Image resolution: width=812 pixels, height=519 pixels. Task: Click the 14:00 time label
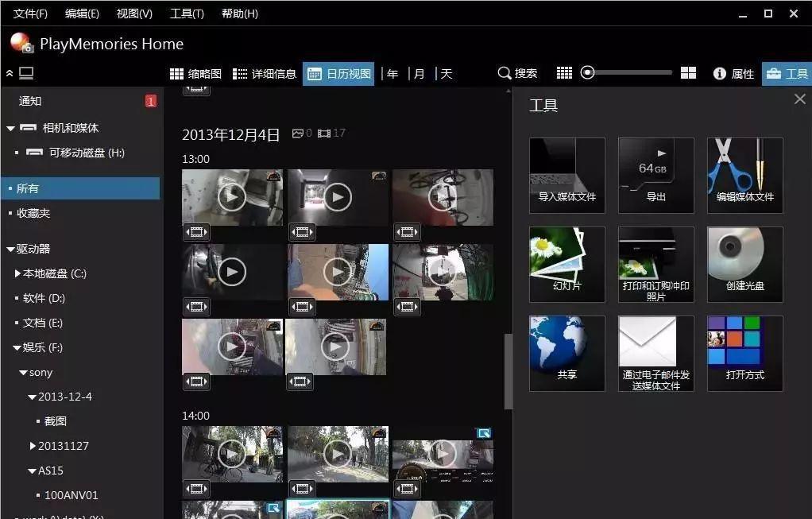point(195,416)
